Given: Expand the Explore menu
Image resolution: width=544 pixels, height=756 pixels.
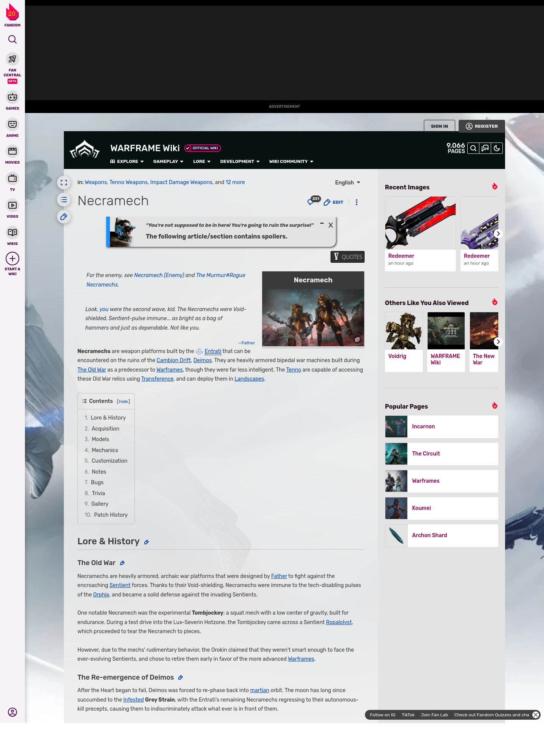Looking at the screenshot, I should 127,161.
